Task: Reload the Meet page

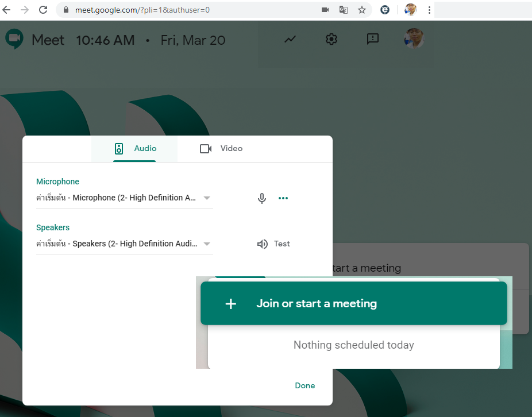Action: pos(43,10)
